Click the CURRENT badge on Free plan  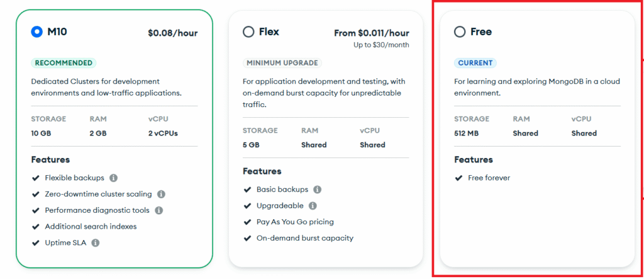click(475, 63)
